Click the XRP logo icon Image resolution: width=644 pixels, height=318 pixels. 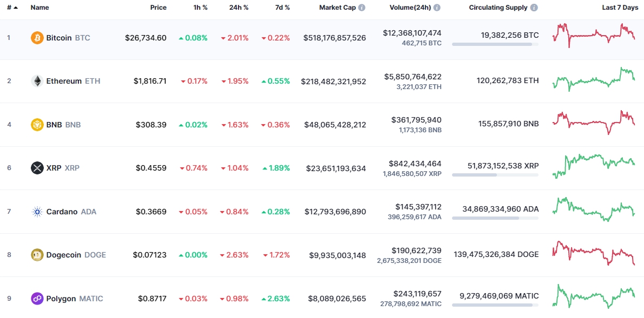[x=37, y=168]
